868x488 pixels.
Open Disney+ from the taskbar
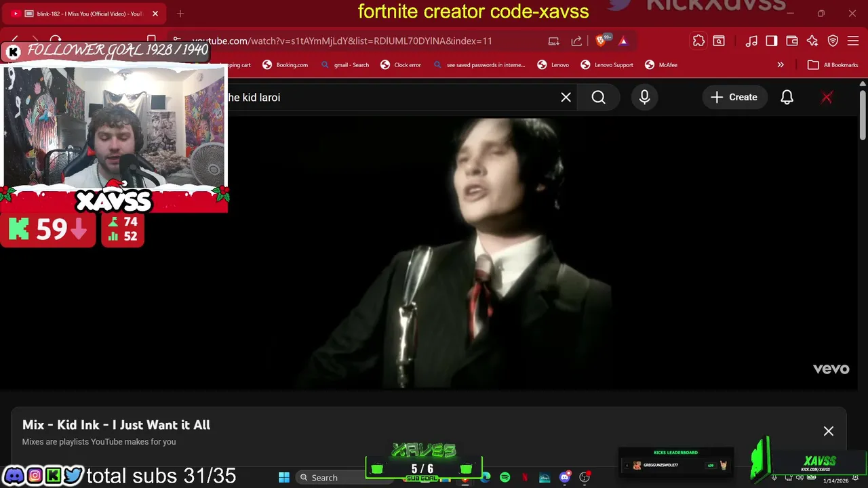point(545,478)
